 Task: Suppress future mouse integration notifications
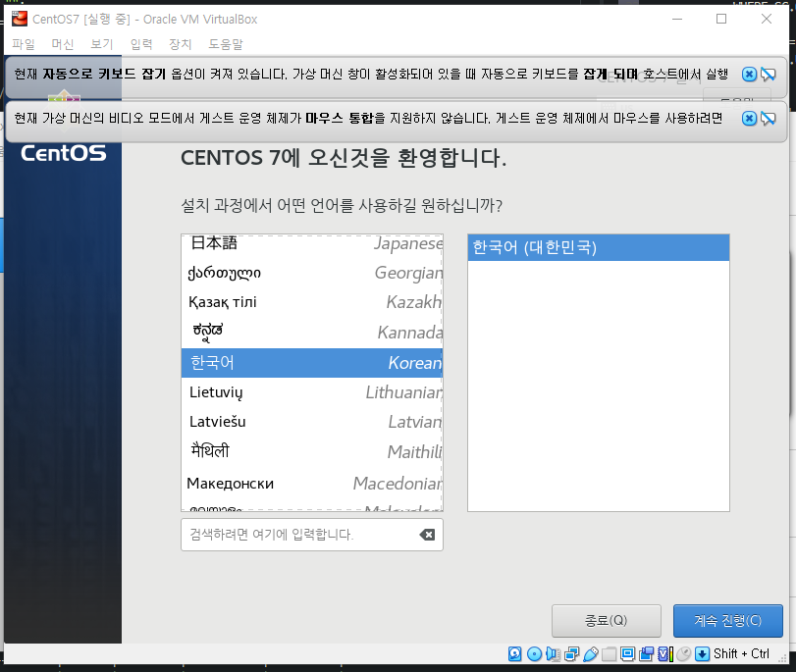point(769,119)
